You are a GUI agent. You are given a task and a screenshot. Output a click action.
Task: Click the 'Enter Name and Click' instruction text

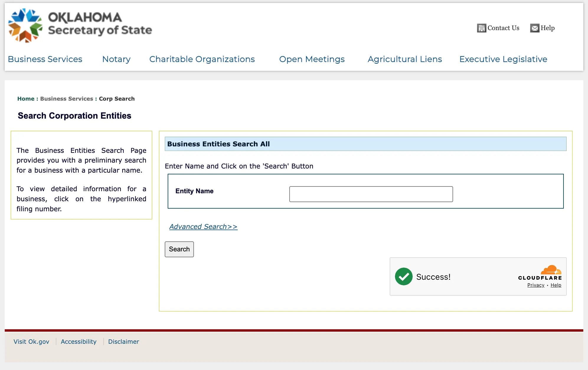point(239,166)
